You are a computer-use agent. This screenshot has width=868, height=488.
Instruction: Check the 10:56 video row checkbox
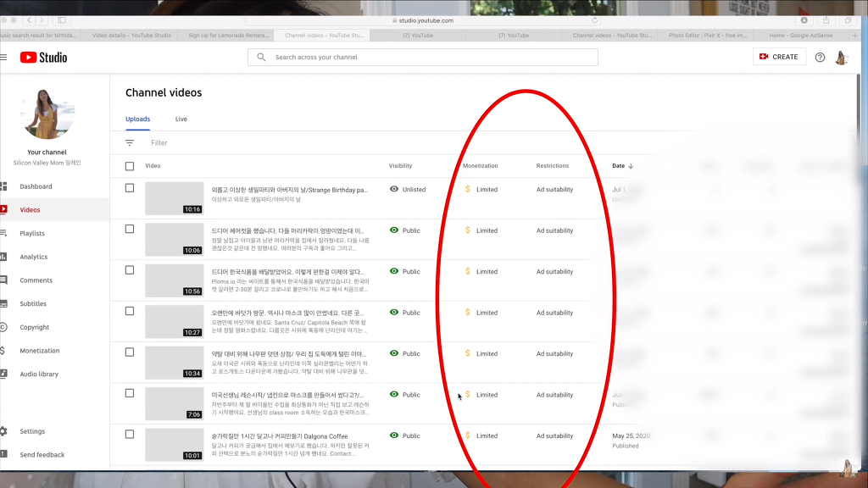point(130,270)
